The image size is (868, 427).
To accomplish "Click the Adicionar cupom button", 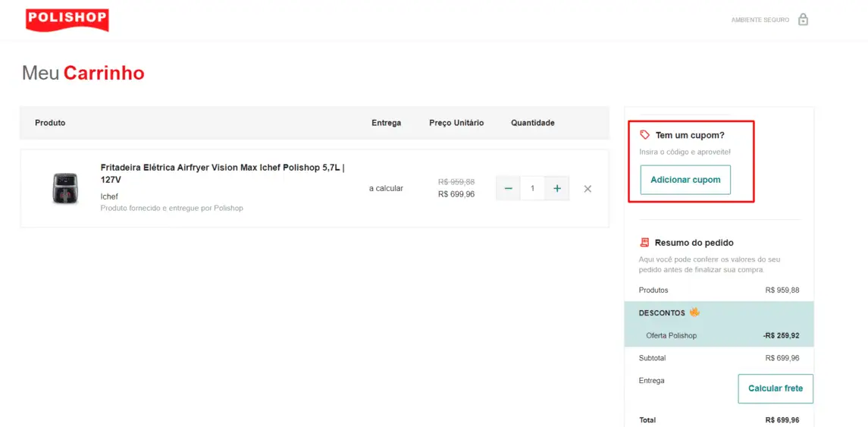I will pos(685,180).
